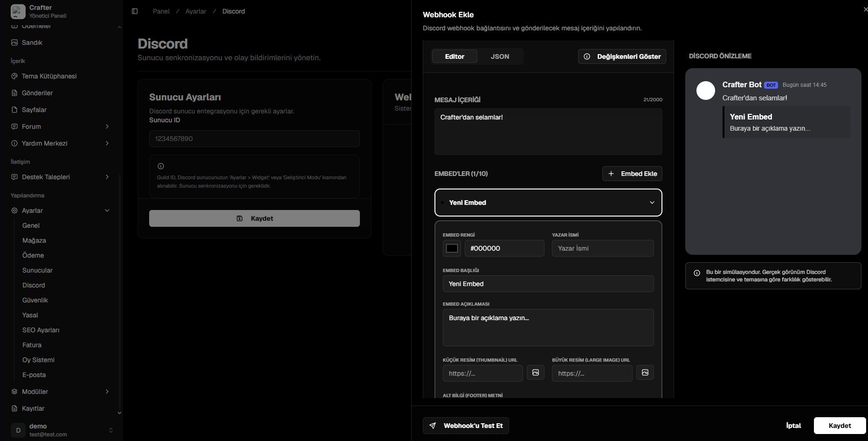Click the Sayfalar page icon

coord(14,110)
